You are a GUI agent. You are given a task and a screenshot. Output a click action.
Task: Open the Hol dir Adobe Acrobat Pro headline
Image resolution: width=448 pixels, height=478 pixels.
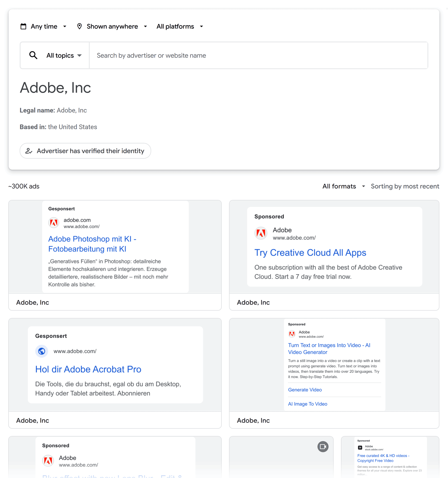(88, 370)
